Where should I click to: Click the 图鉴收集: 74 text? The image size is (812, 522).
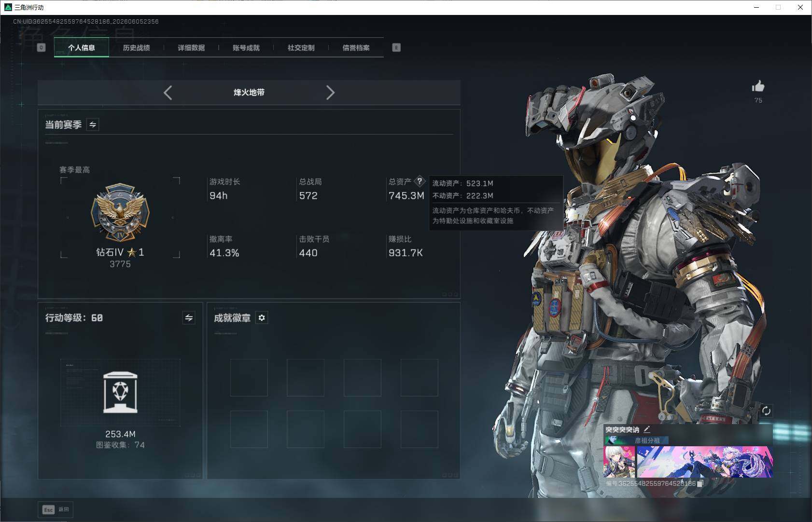click(x=120, y=445)
